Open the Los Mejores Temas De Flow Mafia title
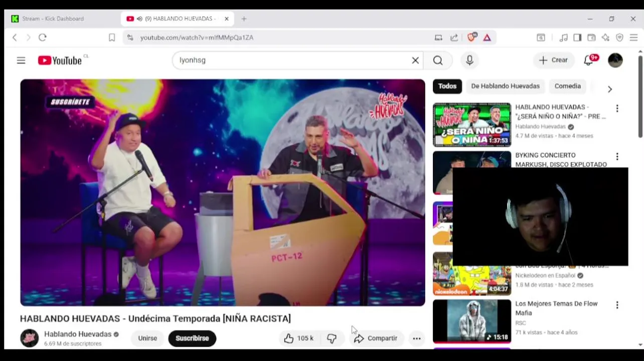 coord(556,308)
